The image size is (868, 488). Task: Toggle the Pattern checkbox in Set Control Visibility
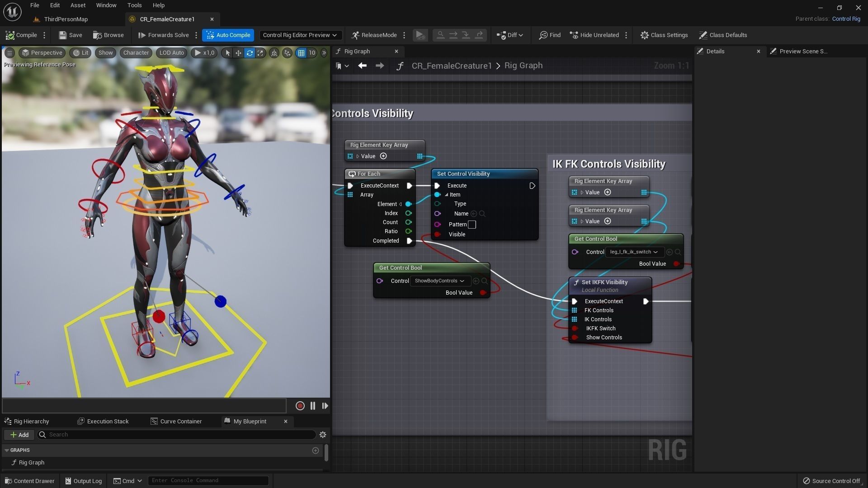[472, 225]
